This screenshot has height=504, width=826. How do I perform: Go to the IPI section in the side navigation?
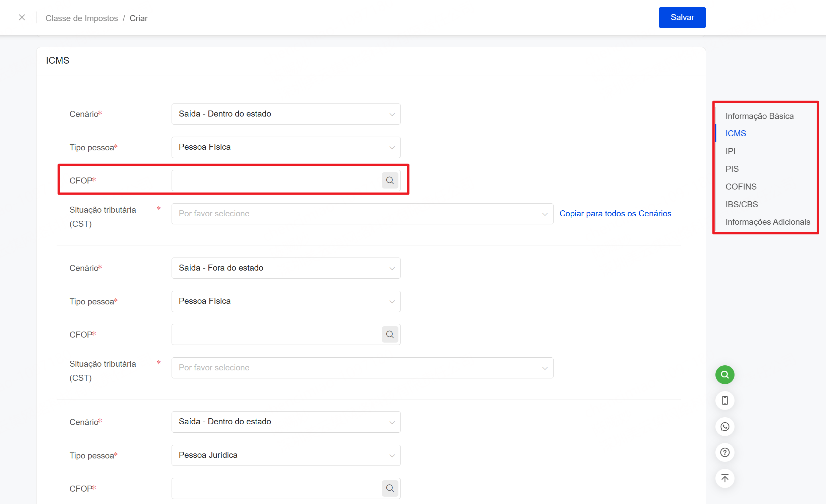[x=730, y=151]
